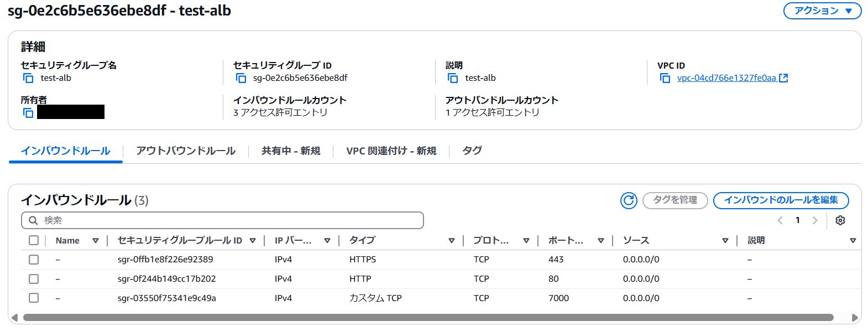Click port value 80
The height and width of the screenshot is (331, 868).
[553, 279]
